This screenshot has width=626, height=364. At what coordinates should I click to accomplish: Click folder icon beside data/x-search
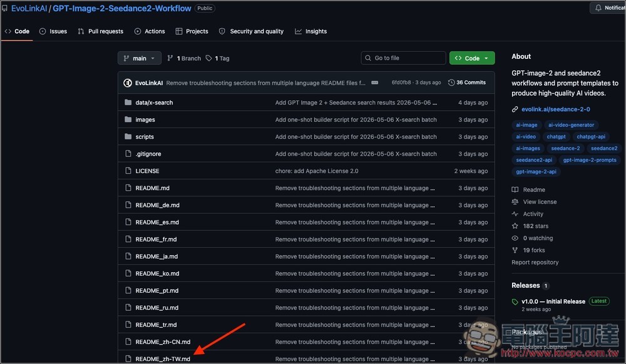coord(128,103)
